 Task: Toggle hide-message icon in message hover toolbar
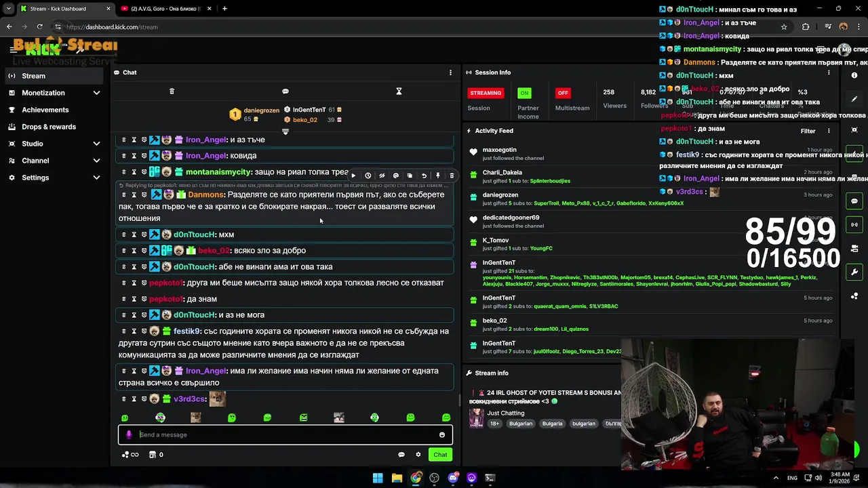tap(382, 176)
